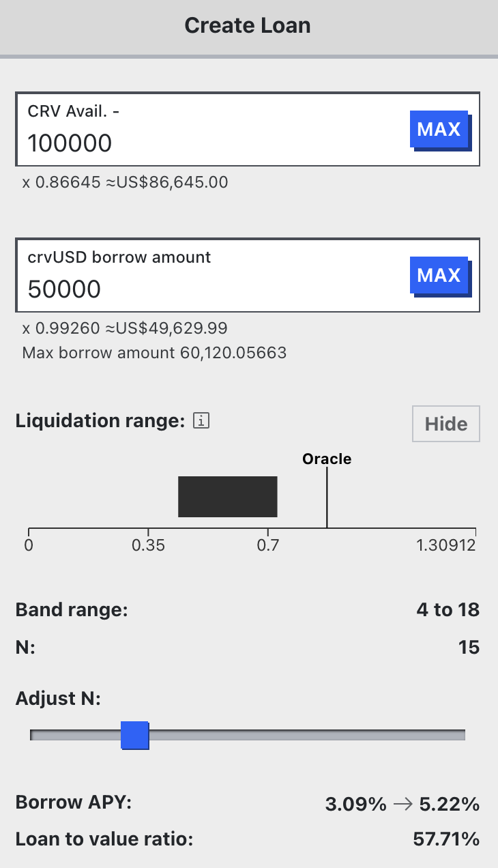The image size is (498, 868).
Task: Click the Borrow APY 3.09% → 5.22% value
Action: point(402,805)
